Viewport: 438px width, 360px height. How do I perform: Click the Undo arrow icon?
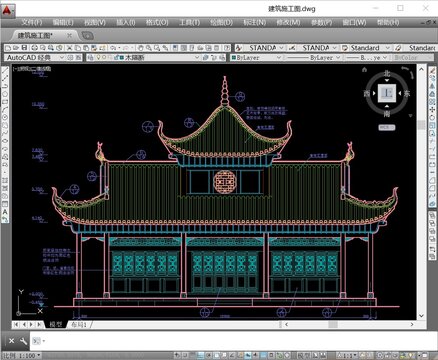113,48
